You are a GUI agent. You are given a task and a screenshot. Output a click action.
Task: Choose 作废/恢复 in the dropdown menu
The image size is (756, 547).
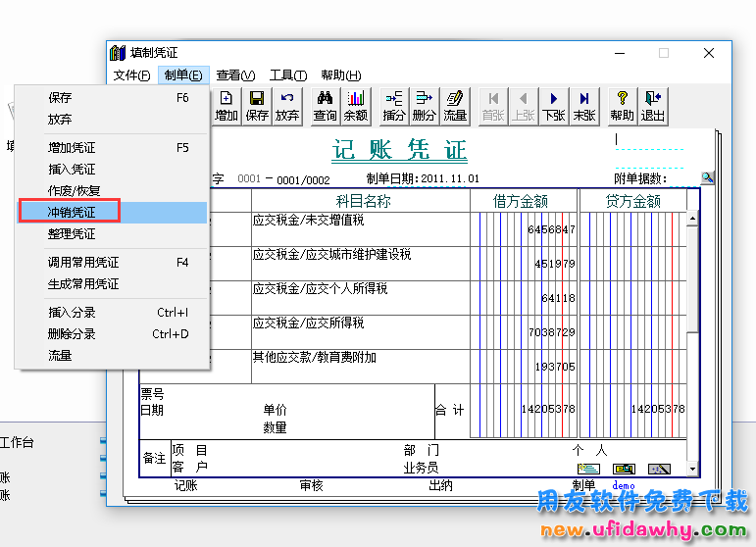click(74, 190)
